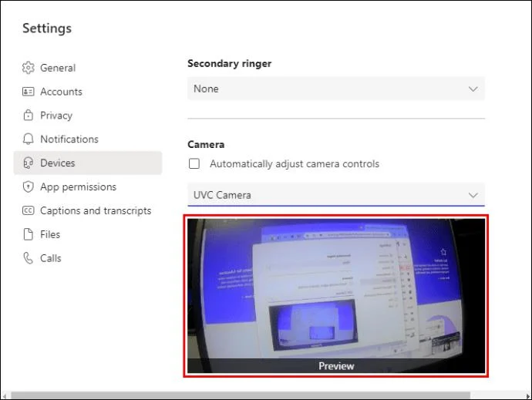Image resolution: width=532 pixels, height=400 pixels.
Task: Click the General gear icon
Action: click(29, 68)
